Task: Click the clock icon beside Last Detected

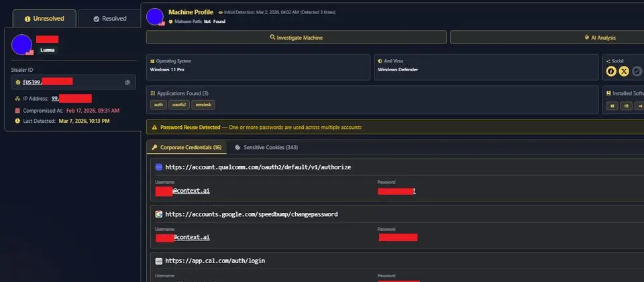Action: (x=17, y=121)
